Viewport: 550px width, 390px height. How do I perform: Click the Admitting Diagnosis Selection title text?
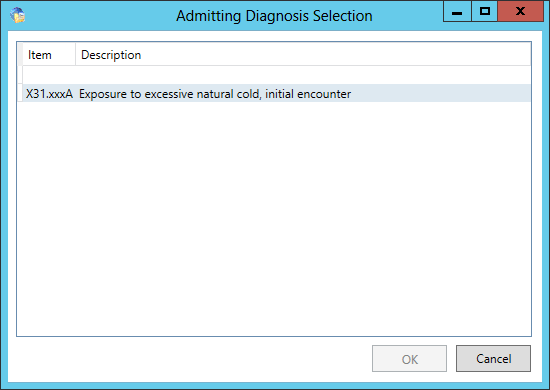tap(274, 16)
